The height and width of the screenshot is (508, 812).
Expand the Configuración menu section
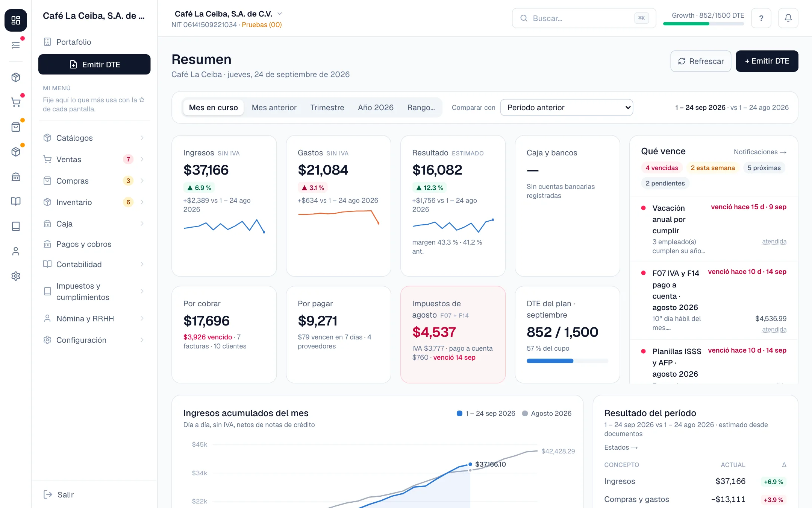(x=142, y=340)
